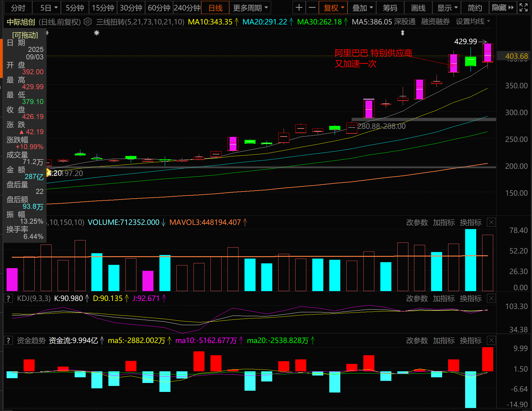Hide the side panel via 隐藏 button

click(503, 8)
